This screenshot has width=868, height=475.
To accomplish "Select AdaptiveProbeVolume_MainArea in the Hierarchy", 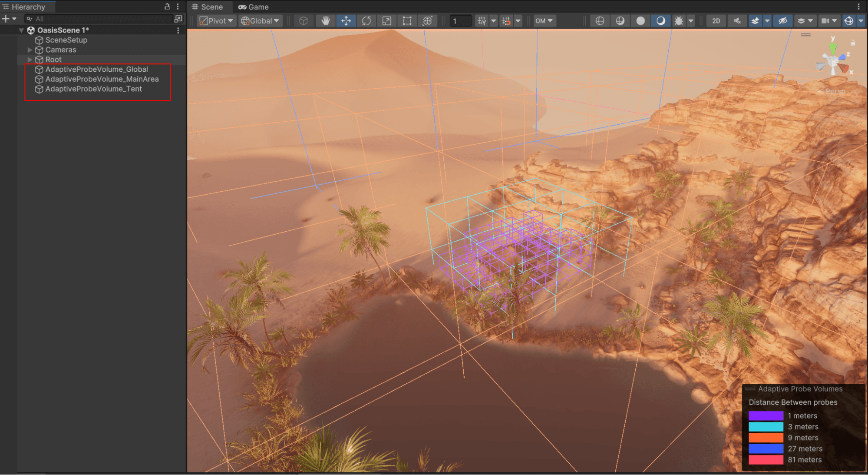I will (102, 79).
